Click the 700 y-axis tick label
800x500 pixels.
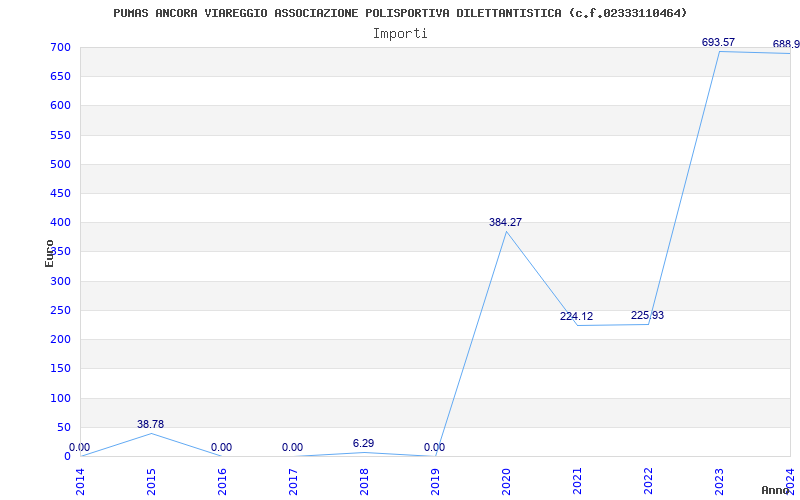(60, 47)
